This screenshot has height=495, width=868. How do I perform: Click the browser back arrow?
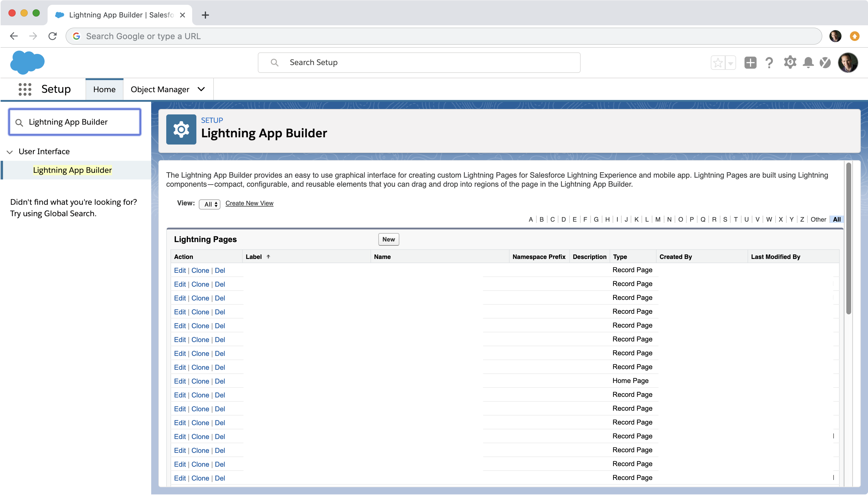point(14,36)
